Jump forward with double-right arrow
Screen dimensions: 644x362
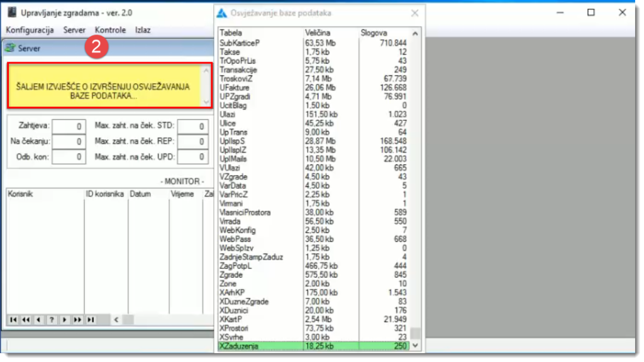point(77,320)
